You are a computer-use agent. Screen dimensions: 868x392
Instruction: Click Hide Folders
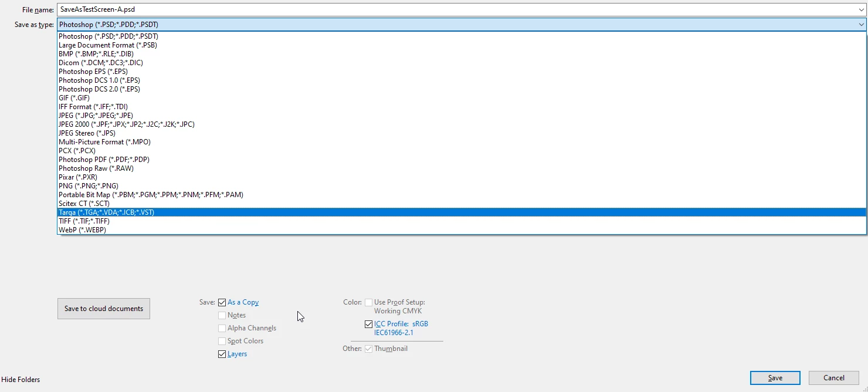(21, 380)
